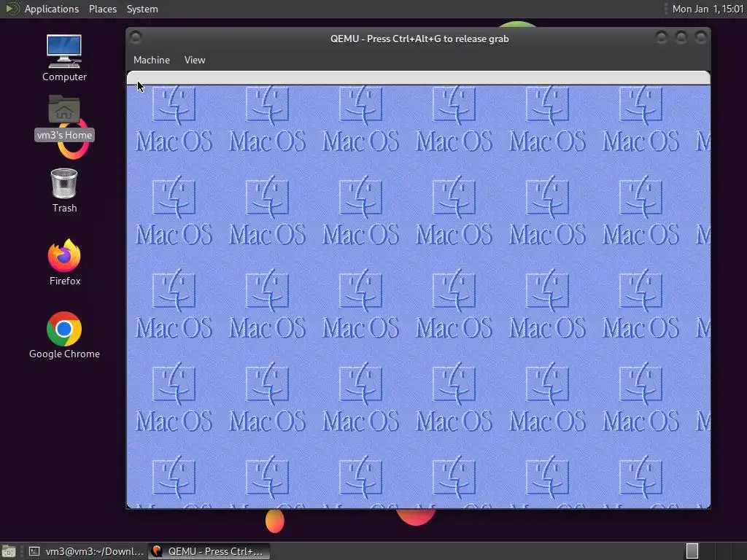Open the System menu in top panel
Screen dimensions: 747x560
click(142, 9)
